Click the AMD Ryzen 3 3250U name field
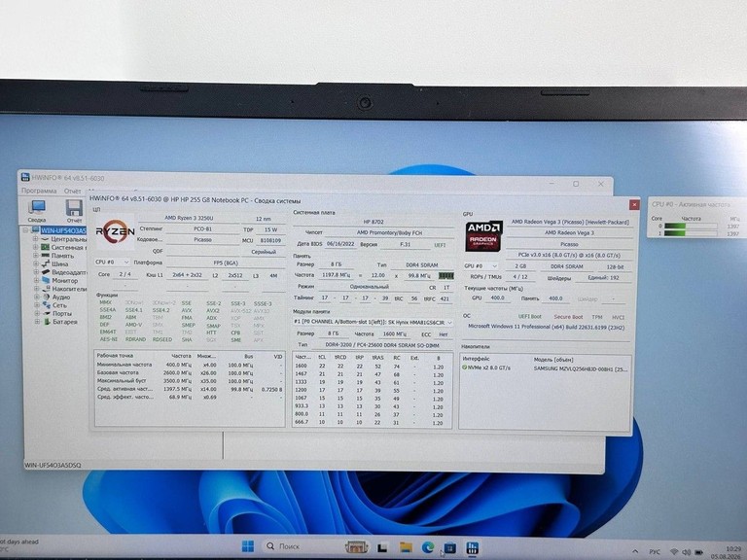 [x=189, y=218]
